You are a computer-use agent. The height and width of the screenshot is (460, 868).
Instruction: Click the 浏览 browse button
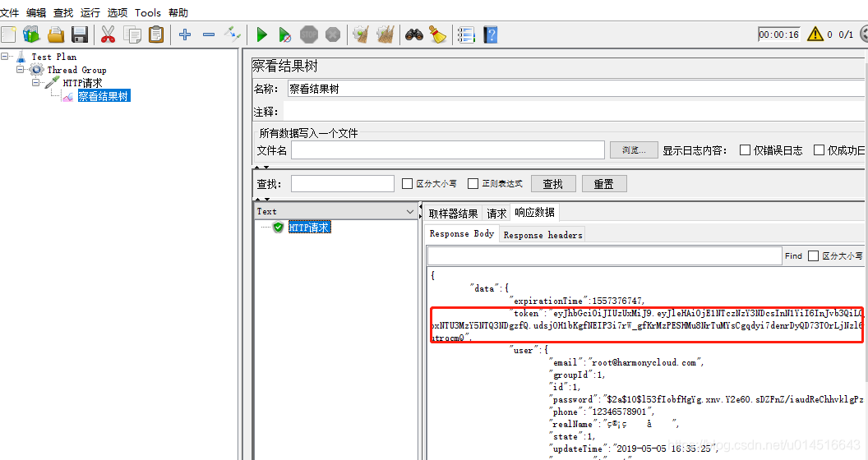(x=634, y=149)
